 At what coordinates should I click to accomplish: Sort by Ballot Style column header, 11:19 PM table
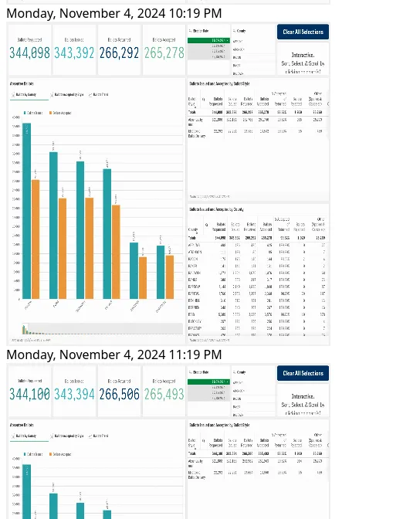click(192, 443)
